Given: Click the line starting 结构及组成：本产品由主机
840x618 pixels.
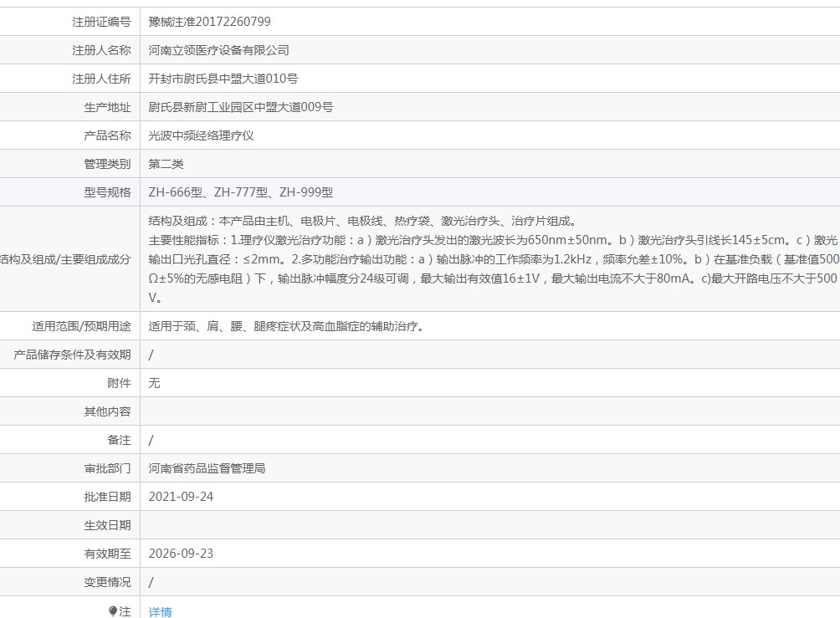Looking at the screenshot, I should coord(362,221).
